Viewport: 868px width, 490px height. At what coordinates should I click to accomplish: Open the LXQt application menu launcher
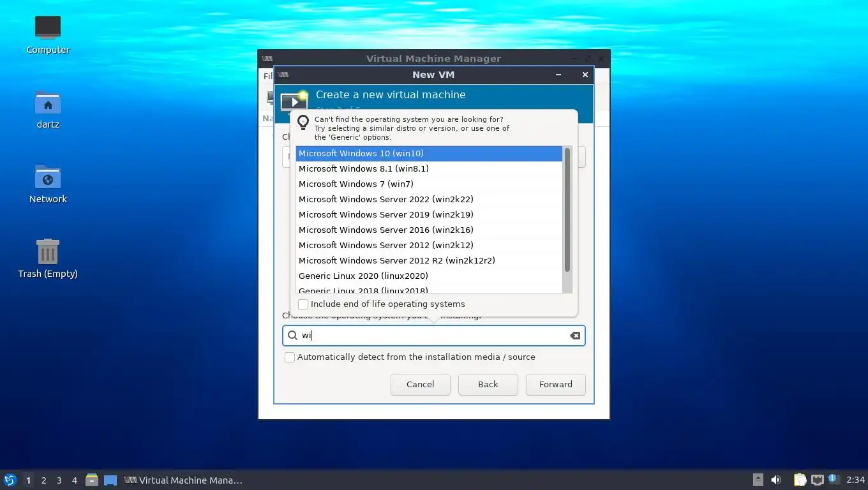click(10, 480)
